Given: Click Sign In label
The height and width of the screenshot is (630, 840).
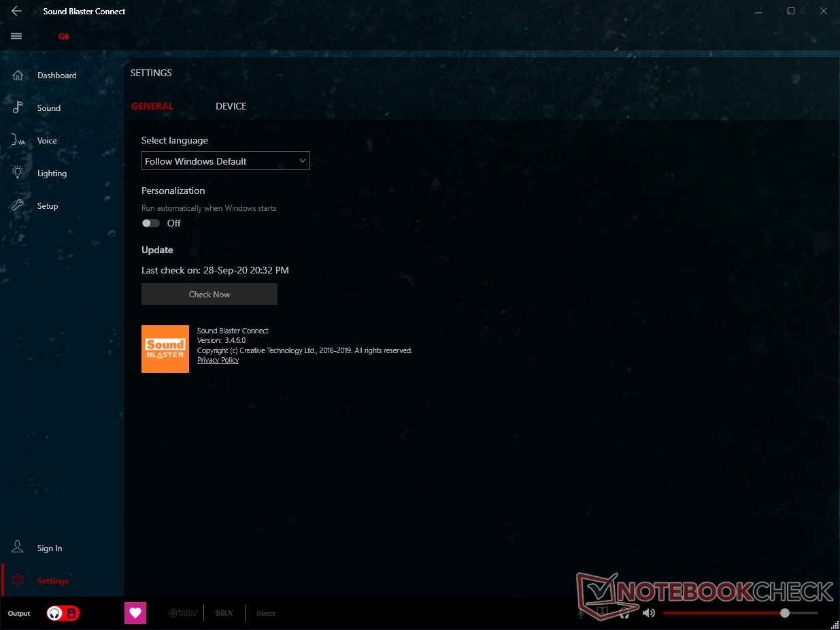Looking at the screenshot, I should 50,548.
